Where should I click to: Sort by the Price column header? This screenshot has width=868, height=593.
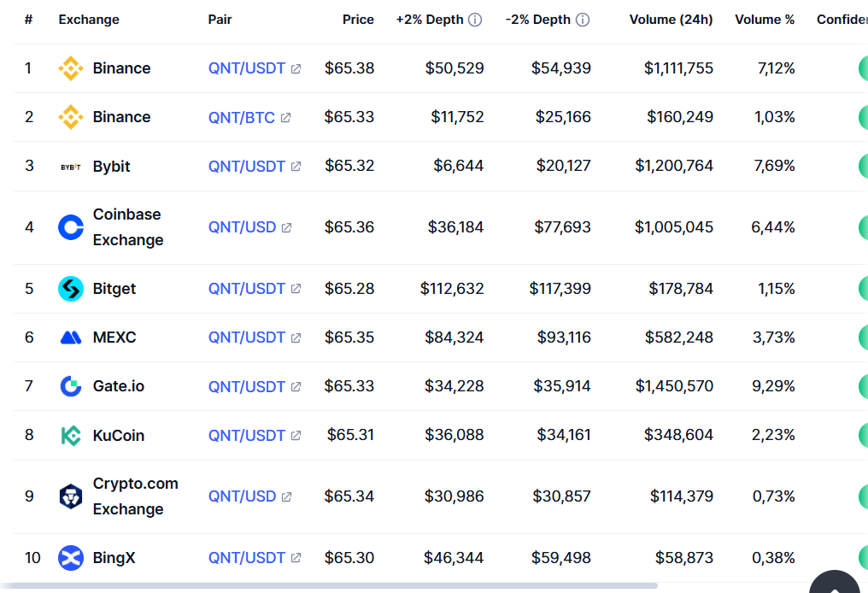click(x=358, y=20)
